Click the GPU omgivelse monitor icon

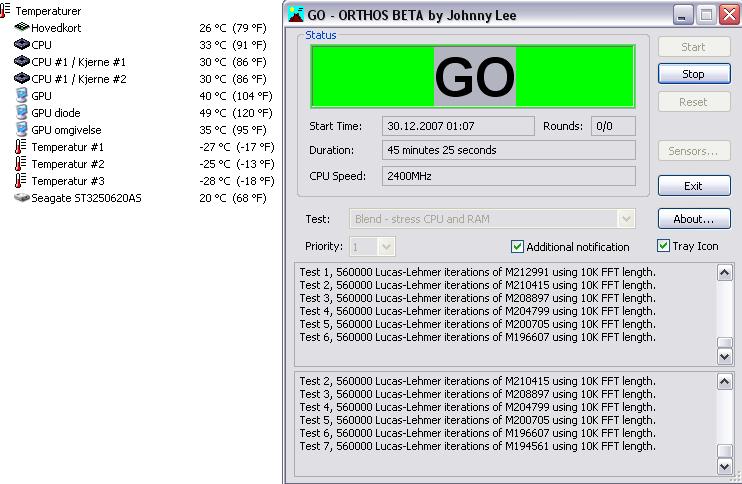coord(21,130)
